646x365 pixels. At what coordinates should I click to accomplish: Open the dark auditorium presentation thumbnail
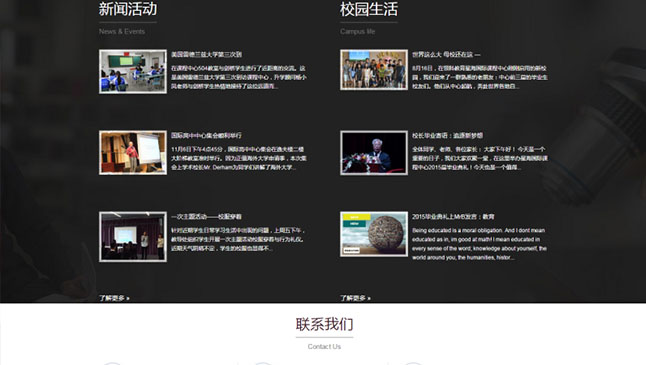pos(133,236)
